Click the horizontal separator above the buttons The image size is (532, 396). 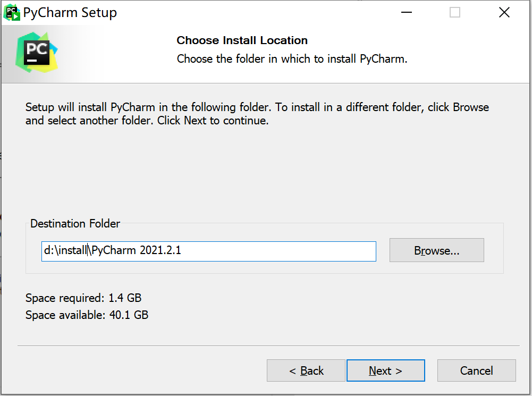266,346
